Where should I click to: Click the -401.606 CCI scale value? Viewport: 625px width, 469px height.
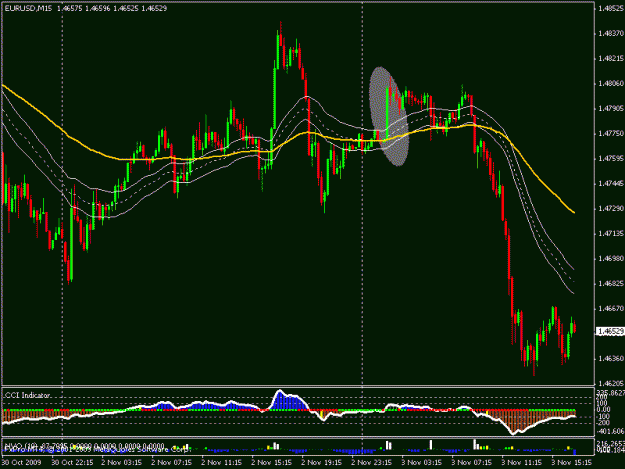tap(610, 431)
